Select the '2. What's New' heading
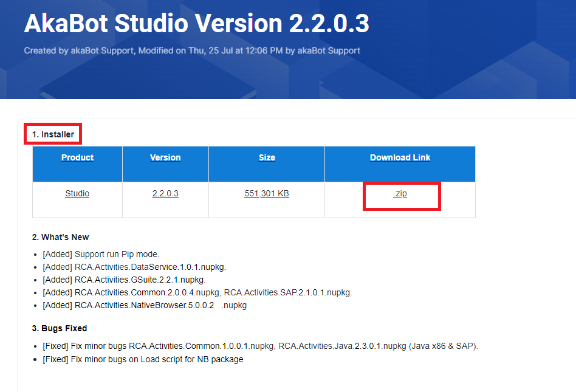The width and height of the screenshot is (576, 392). point(61,238)
